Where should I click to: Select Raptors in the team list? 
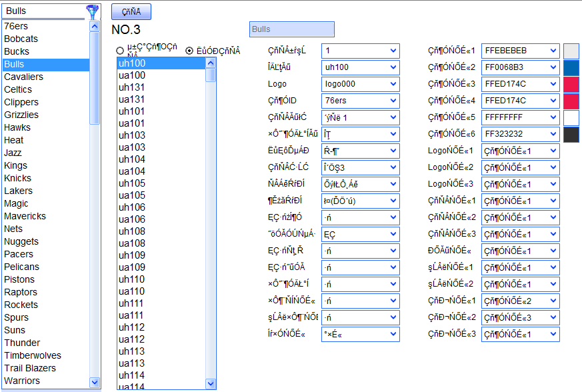(x=45, y=292)
